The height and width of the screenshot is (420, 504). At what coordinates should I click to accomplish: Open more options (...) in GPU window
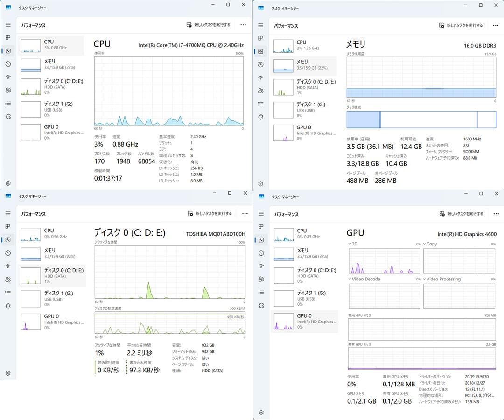[496, 214]
